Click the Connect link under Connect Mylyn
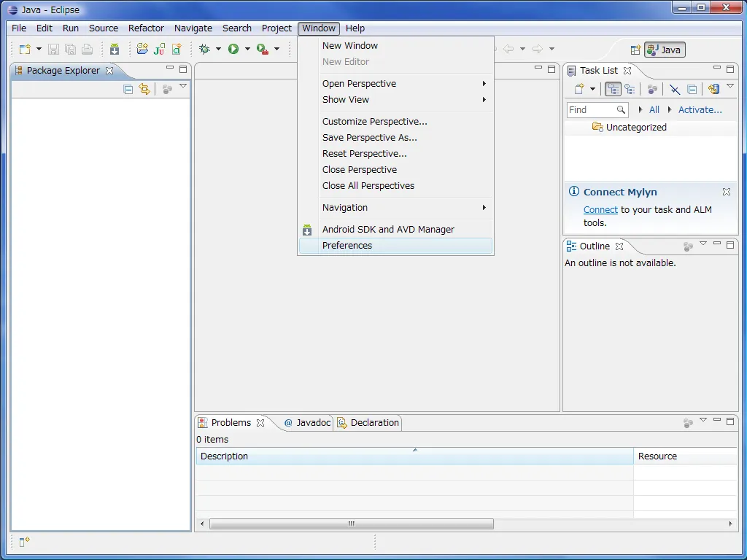747x560 pixels. [x=600, y=209]
